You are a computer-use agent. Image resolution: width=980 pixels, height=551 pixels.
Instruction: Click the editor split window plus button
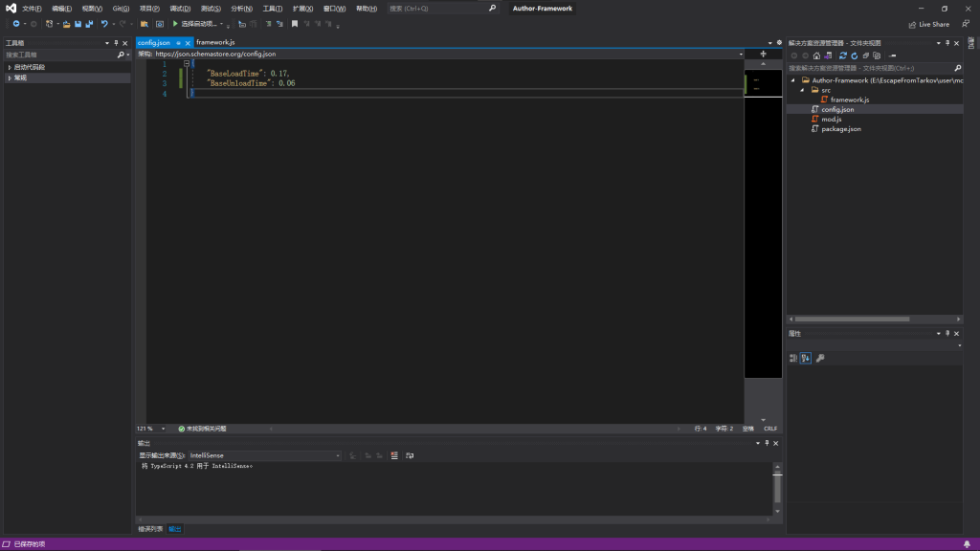(763, 54)
